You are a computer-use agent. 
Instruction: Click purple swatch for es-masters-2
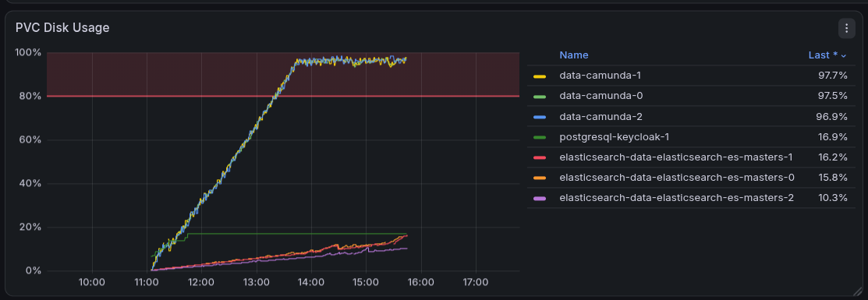(x=540, y=198)
